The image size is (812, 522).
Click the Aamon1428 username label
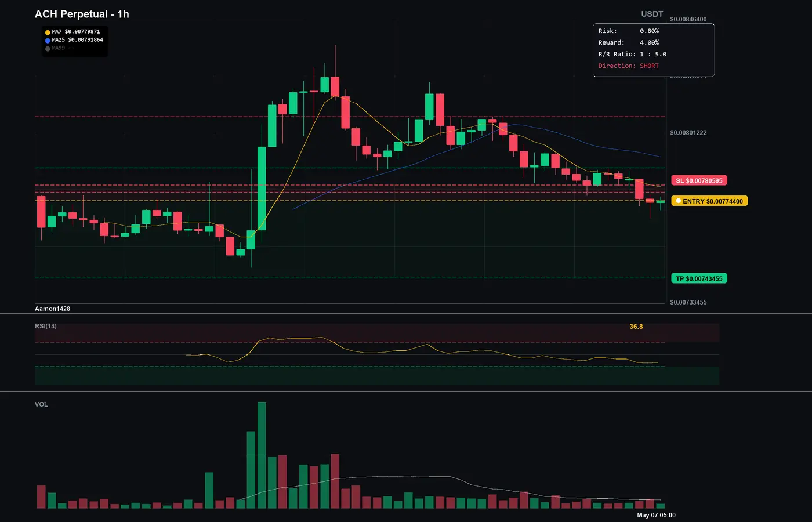click(52, 309)
